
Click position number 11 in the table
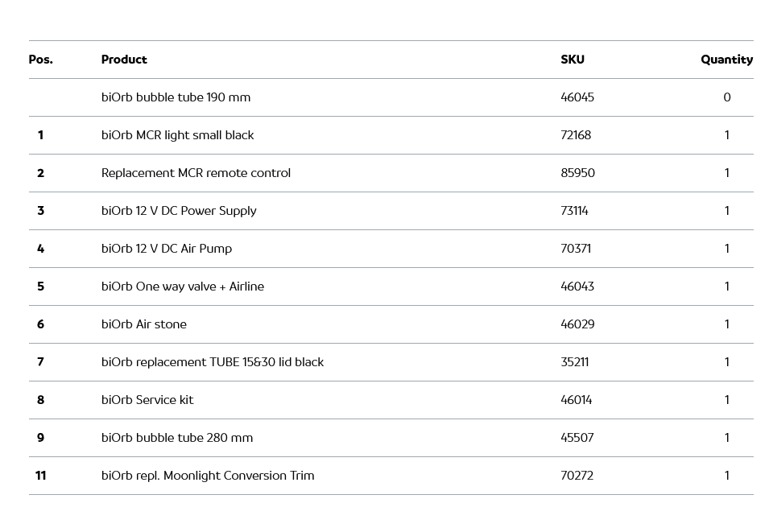pyautogui.click(x=41, y=476)
